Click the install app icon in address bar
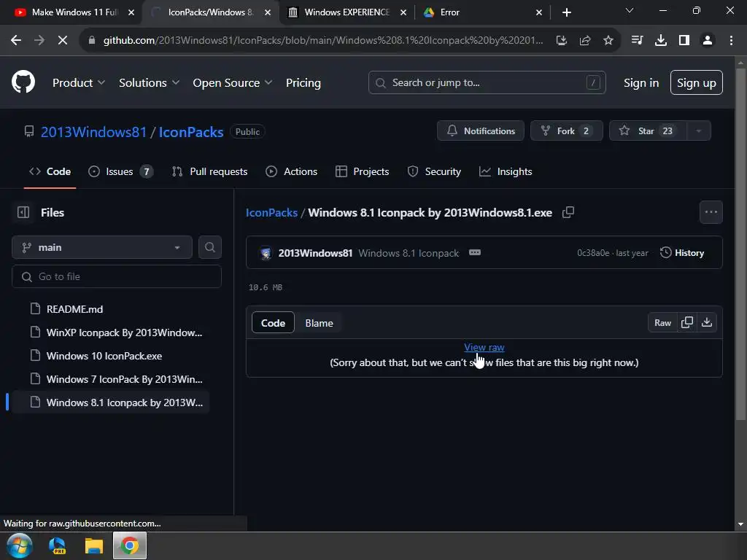 pyautogui.click(x=562, y=41)
